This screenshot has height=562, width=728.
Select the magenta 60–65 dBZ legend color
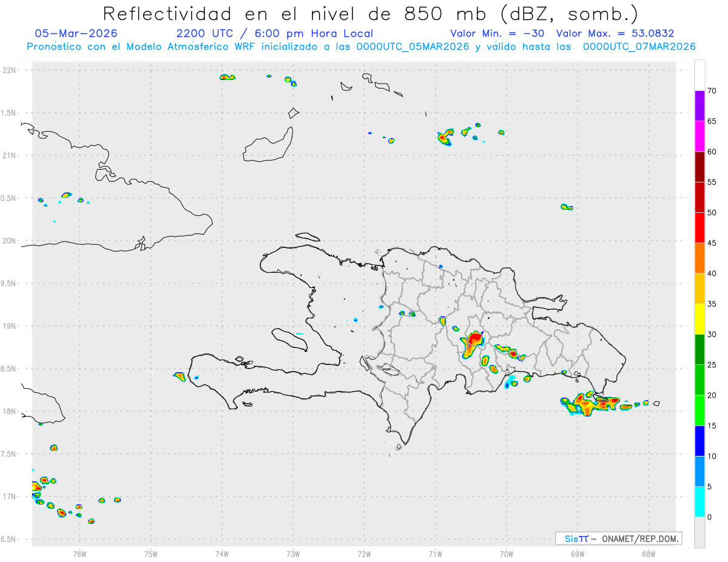pyautogui.click(x=699, y=136)
